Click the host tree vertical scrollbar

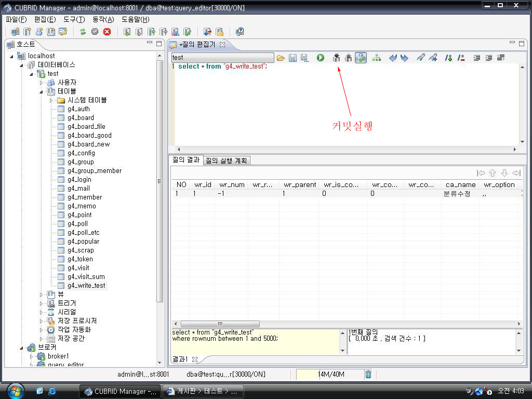point(160,181)
